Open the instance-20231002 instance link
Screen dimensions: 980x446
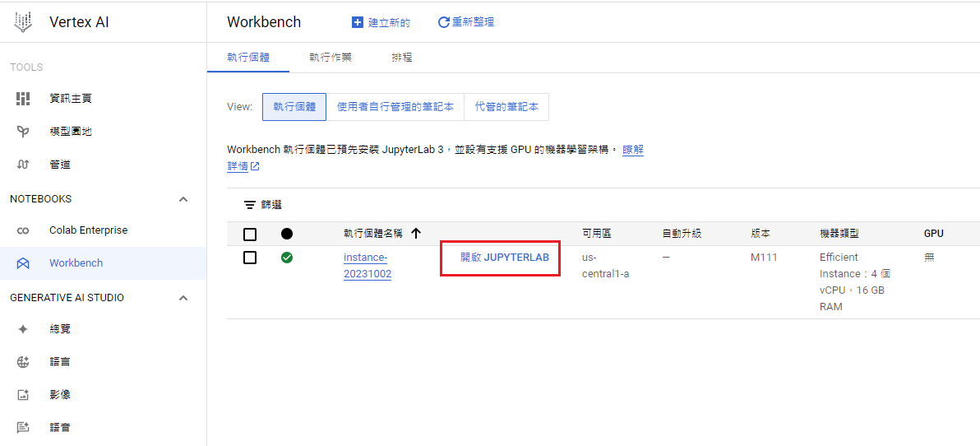coord(367,265)
